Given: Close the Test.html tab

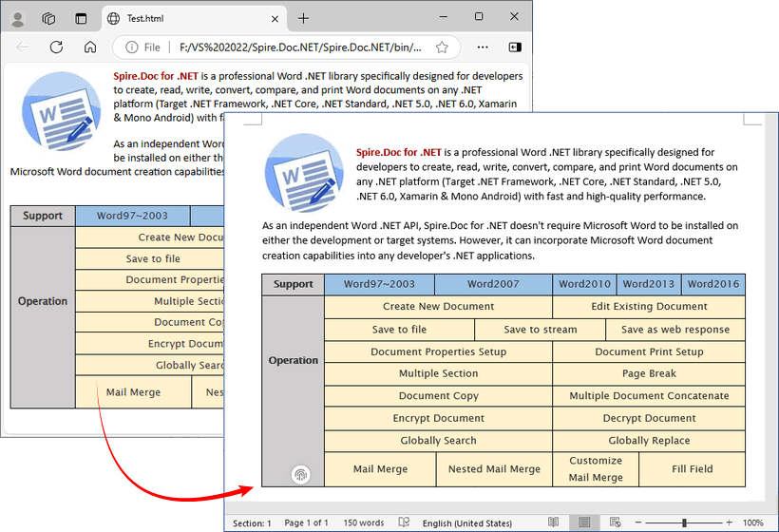Looking at the screenshot, I should (x=275, y=19).
